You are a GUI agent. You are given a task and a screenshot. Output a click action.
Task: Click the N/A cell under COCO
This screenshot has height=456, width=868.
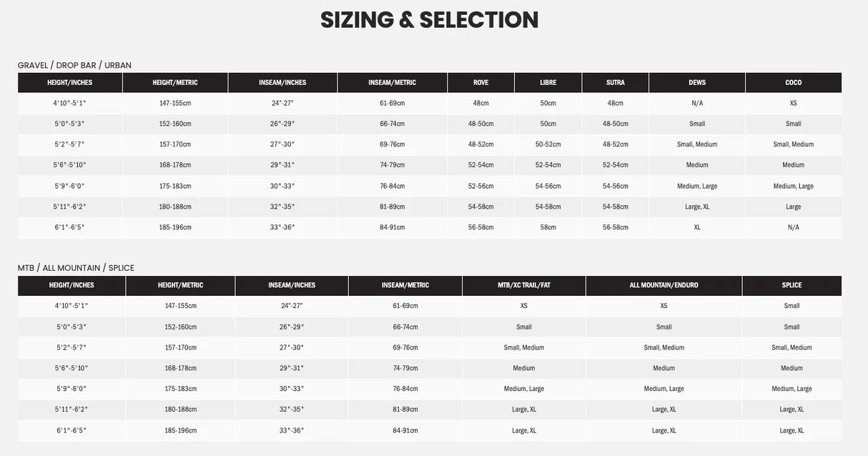pos(793,227)
